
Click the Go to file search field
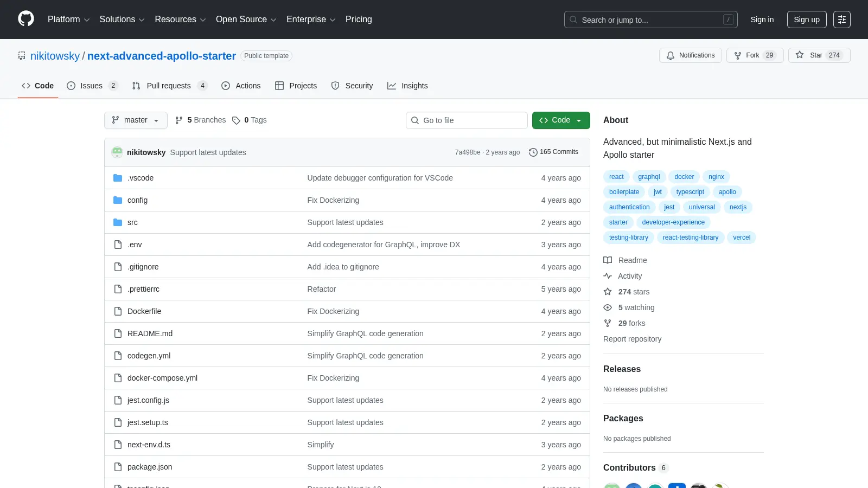point(467,120)
